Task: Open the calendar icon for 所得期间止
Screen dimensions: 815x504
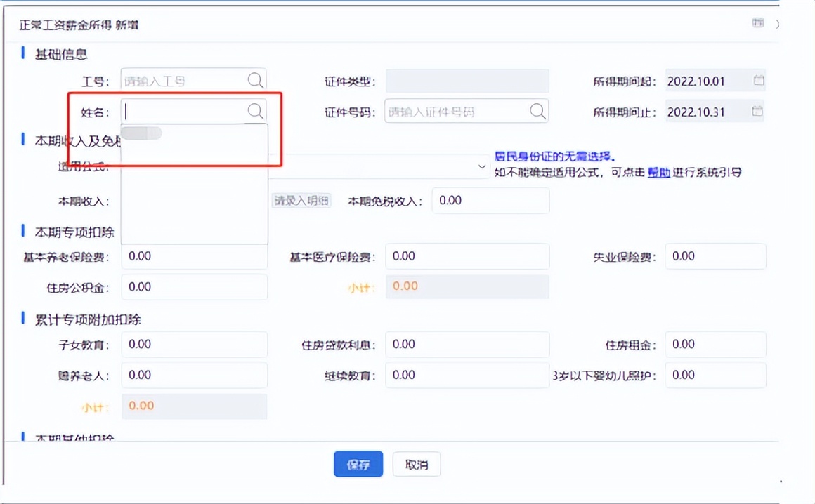Action: (x=759, y=110)
